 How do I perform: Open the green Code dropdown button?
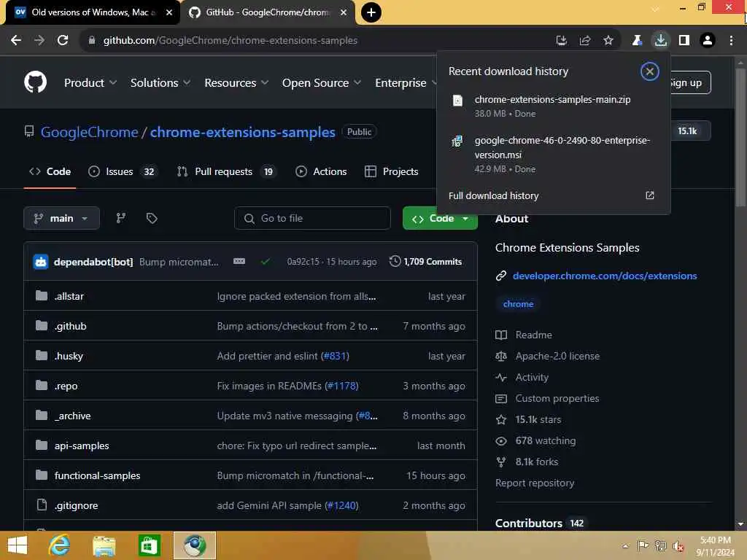tap(440, 219)
